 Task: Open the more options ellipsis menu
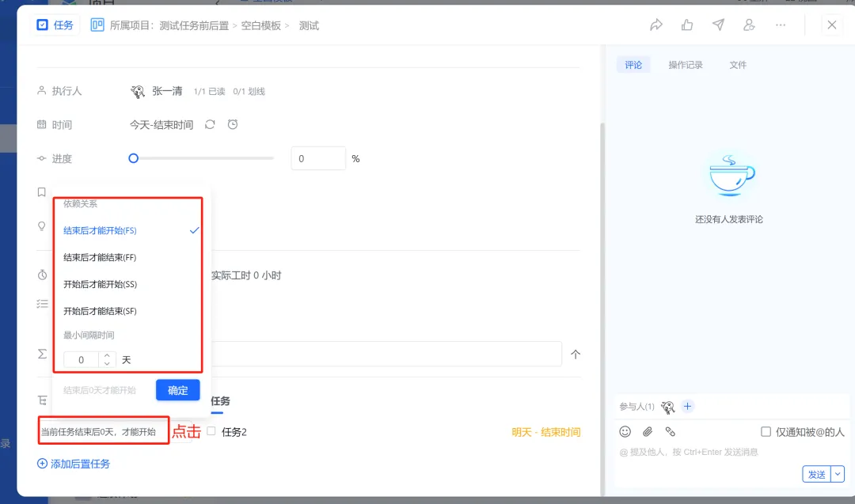781,25
